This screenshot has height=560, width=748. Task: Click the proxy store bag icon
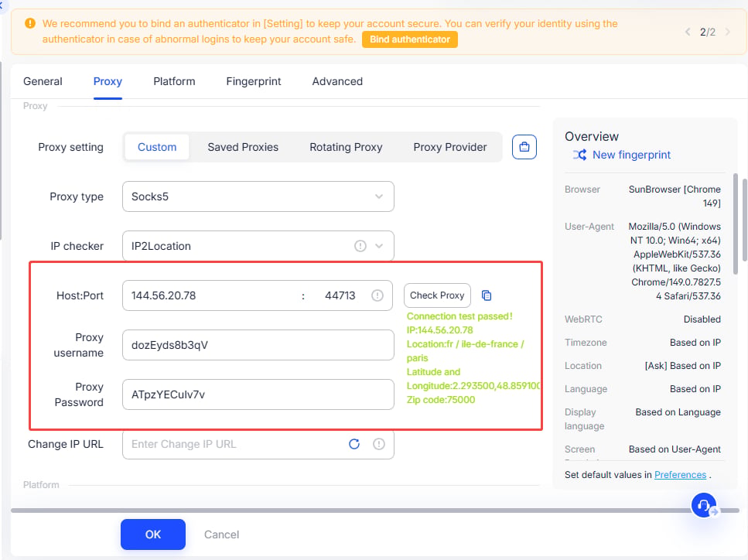coord(524,147)
